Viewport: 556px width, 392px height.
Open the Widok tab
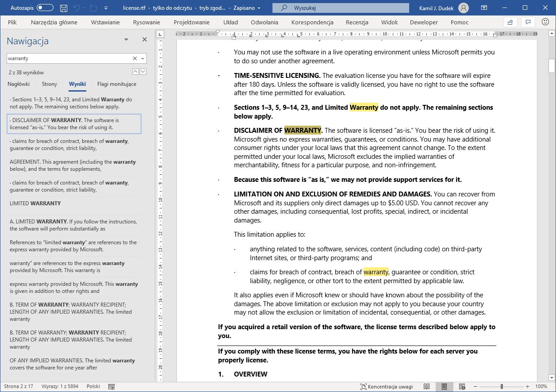(390, 22)
